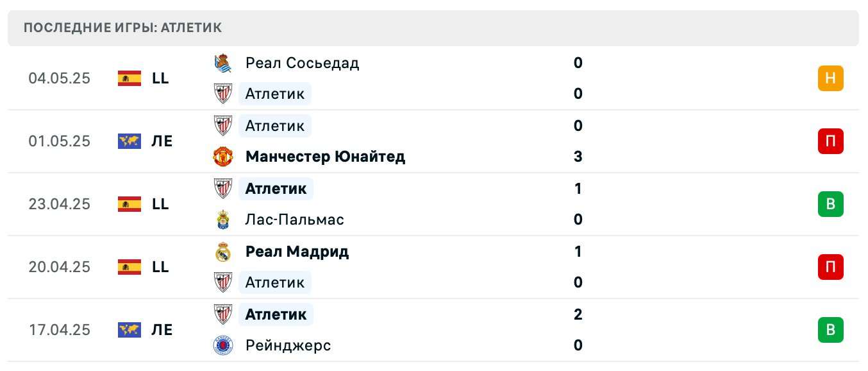This screenshot has height=371, width=868.
Task: Open the Манчестер Юнайтед team link
Action: point(325,157)
